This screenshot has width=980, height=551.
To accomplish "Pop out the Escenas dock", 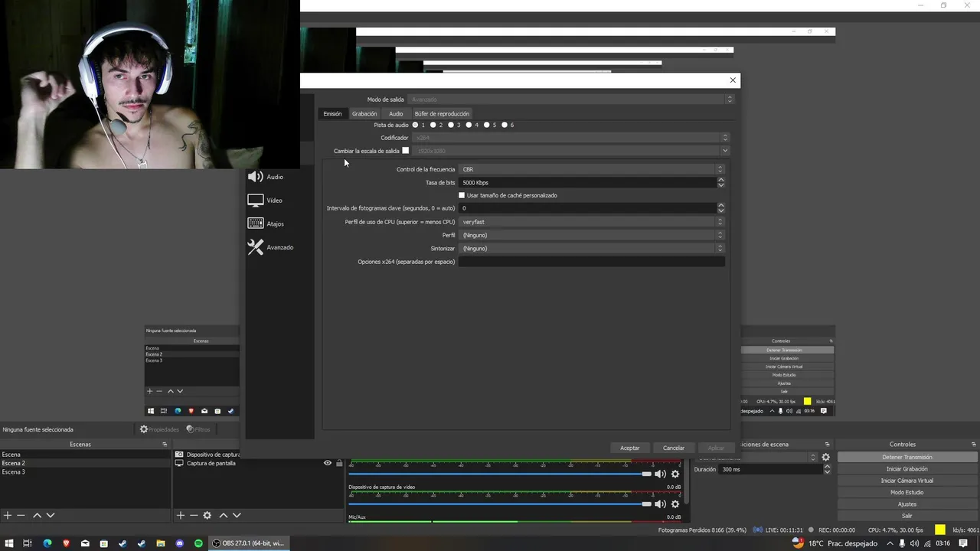I will click(x=164, y=445).
